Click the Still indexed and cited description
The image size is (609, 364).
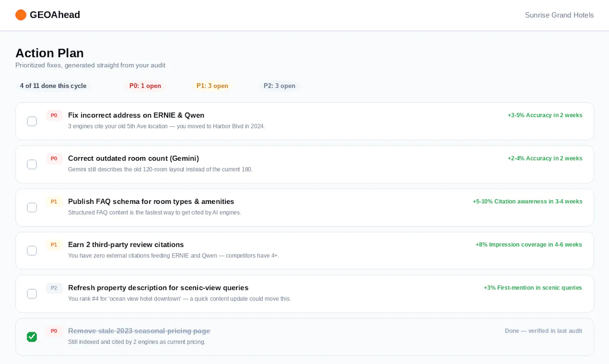coord(137,342)
